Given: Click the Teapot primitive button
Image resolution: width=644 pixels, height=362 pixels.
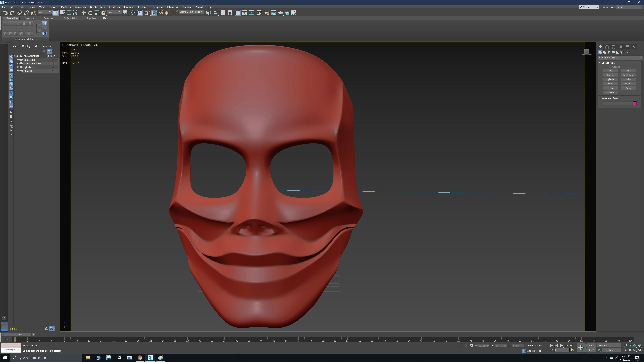Looking at the screenshot, I should 611,88.
